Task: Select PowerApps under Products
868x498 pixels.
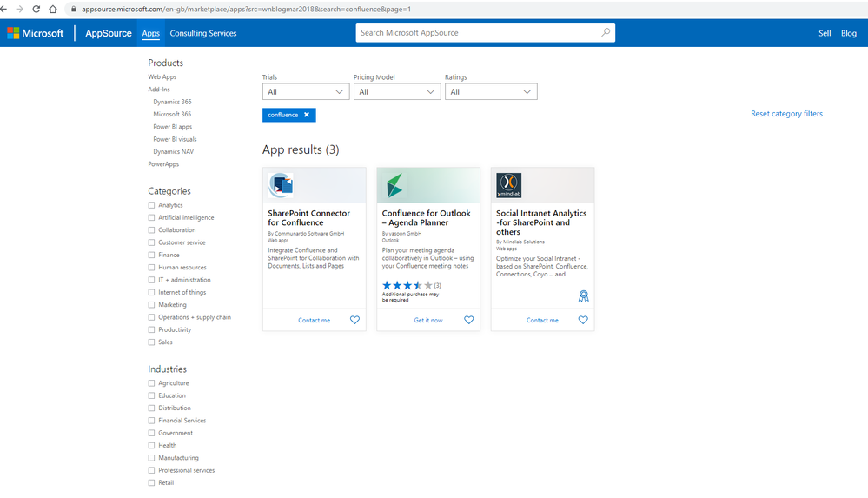Action: click(163, 164)
